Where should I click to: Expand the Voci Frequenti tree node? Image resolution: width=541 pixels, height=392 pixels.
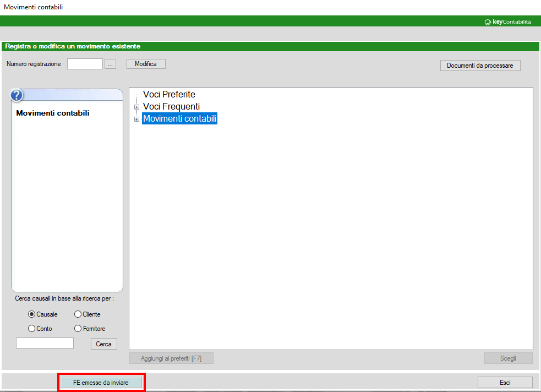tap(136, 107)
